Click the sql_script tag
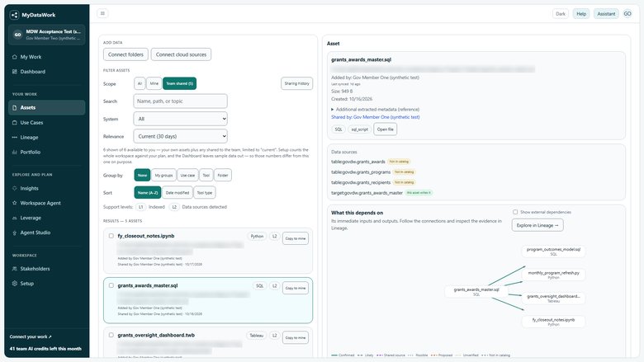Screen dimensions: 644x362 tap(359, 129)
